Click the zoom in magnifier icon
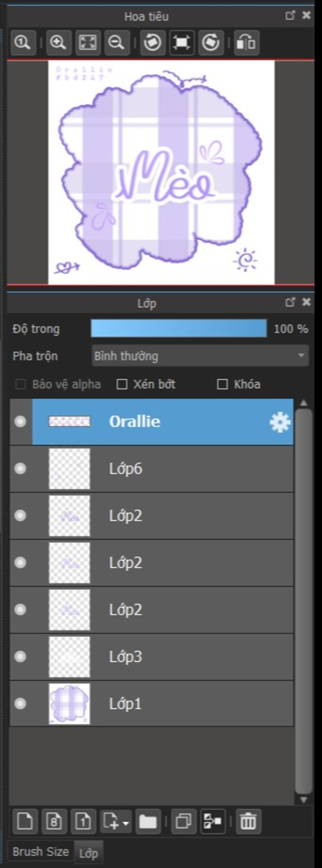This screenshot has height=868, width=322. point(58,43)
